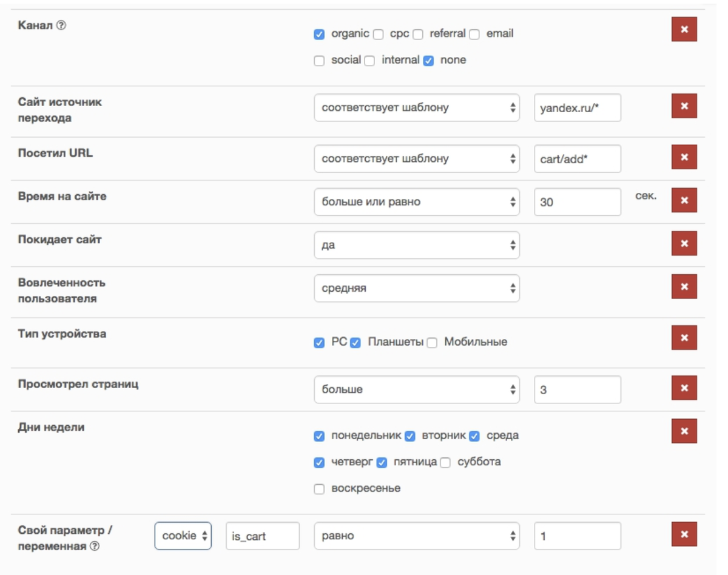Remove the Дни недели condition
This screenshot has width=728, height=575.
tap(684, 431)
